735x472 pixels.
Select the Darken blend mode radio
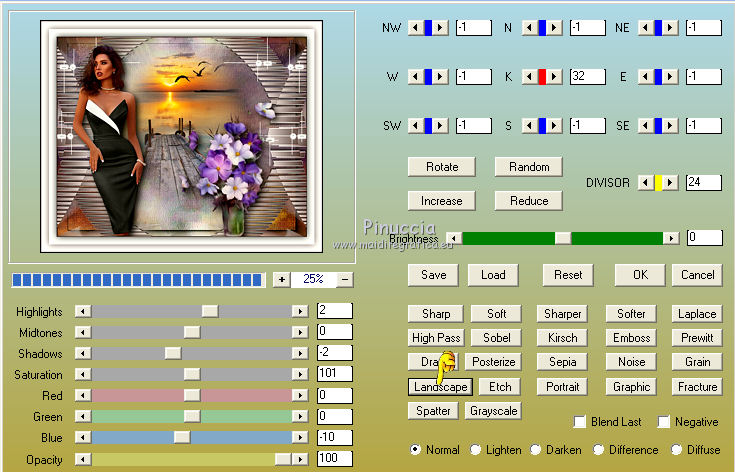535,450
